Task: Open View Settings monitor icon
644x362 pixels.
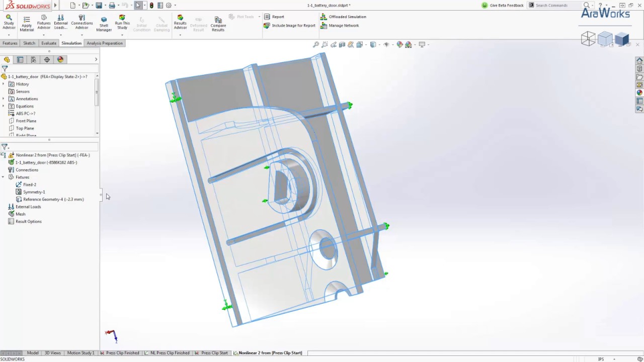Action: (422, 45)
